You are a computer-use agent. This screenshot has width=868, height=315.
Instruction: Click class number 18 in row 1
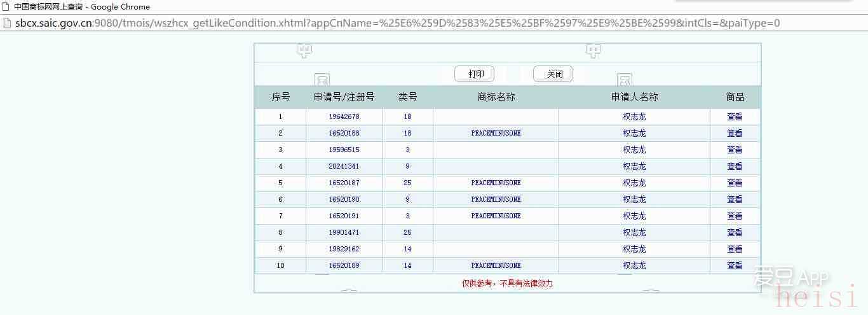tap(407, 117)
